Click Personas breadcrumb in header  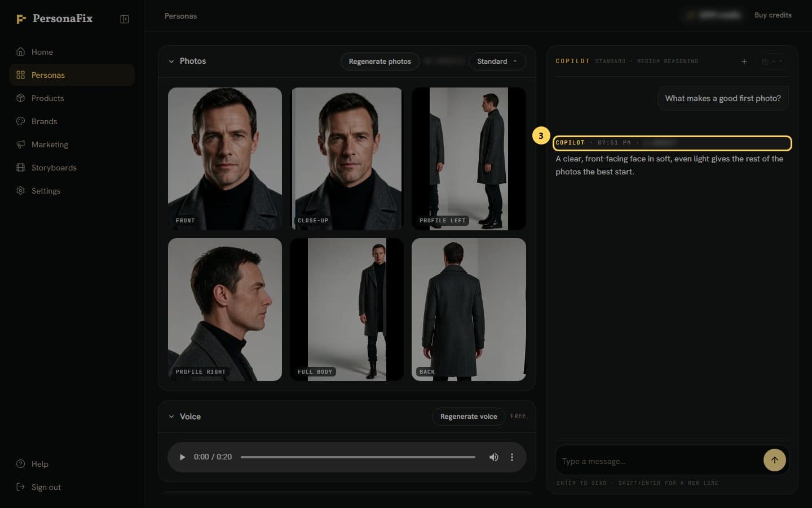[x=180, y=16]
